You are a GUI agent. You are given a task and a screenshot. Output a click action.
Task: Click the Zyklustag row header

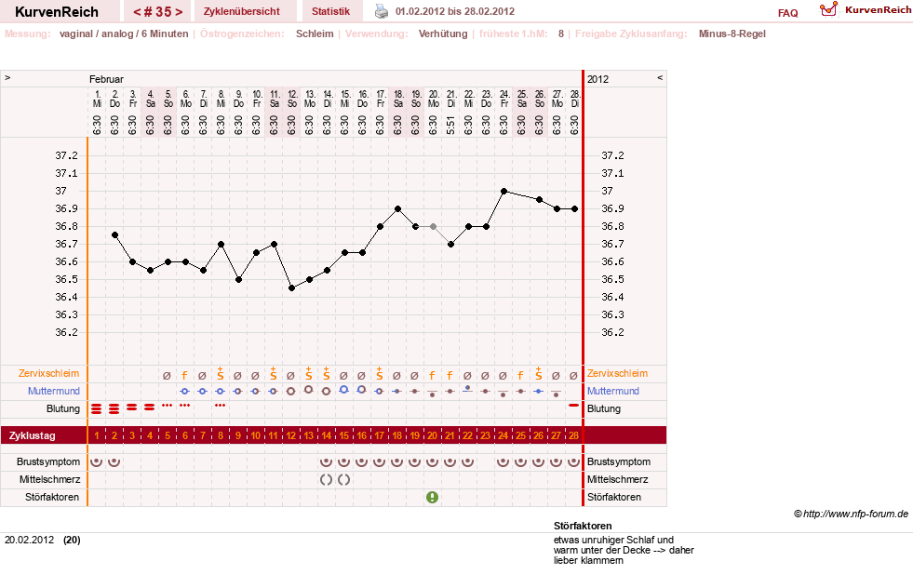[x=32, y=435]
